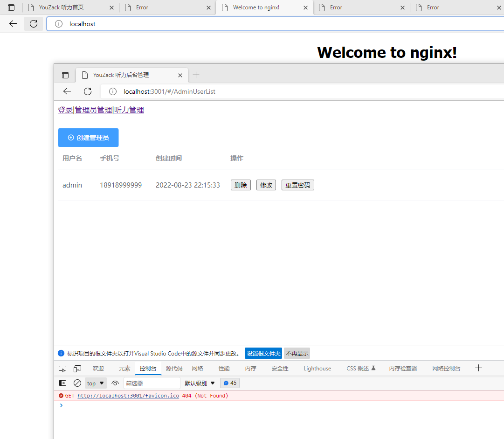Click 2022-08-23 22:15:33 timestamp cell
The image size is (504, 439).
188,185
